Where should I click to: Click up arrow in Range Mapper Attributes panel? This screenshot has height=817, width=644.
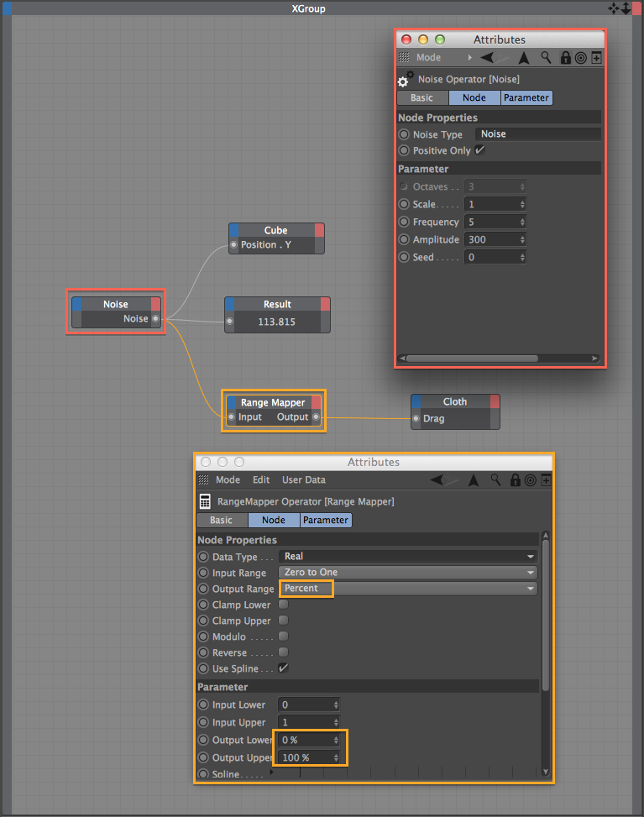(473, 480)
